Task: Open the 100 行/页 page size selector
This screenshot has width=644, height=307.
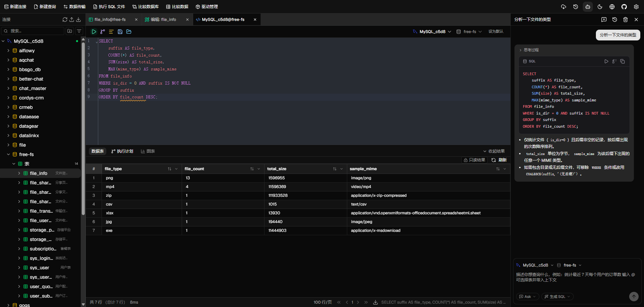Action: (x=323, y=302)
